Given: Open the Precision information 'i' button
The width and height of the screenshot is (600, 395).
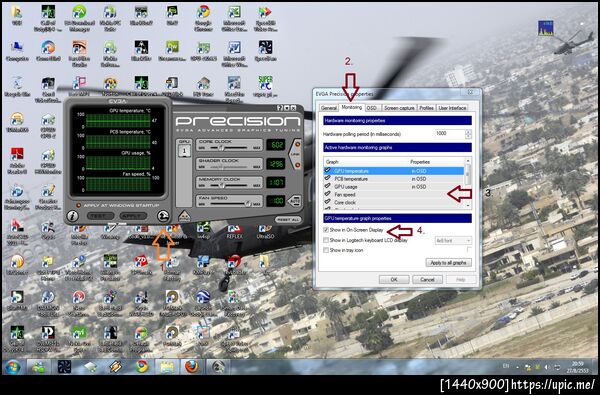Looking at the screenshot, I should click(72, 216).
